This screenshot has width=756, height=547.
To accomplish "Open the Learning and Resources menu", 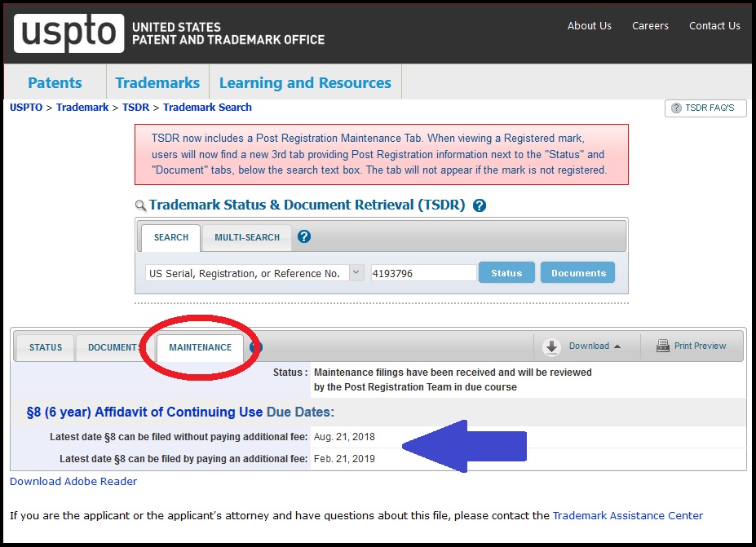I will [305, 82].
